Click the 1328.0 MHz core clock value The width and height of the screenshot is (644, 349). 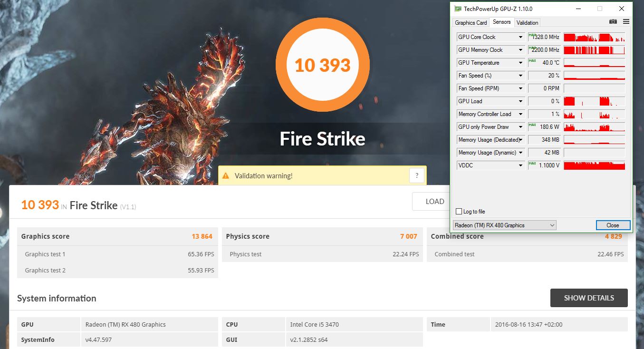545,37
